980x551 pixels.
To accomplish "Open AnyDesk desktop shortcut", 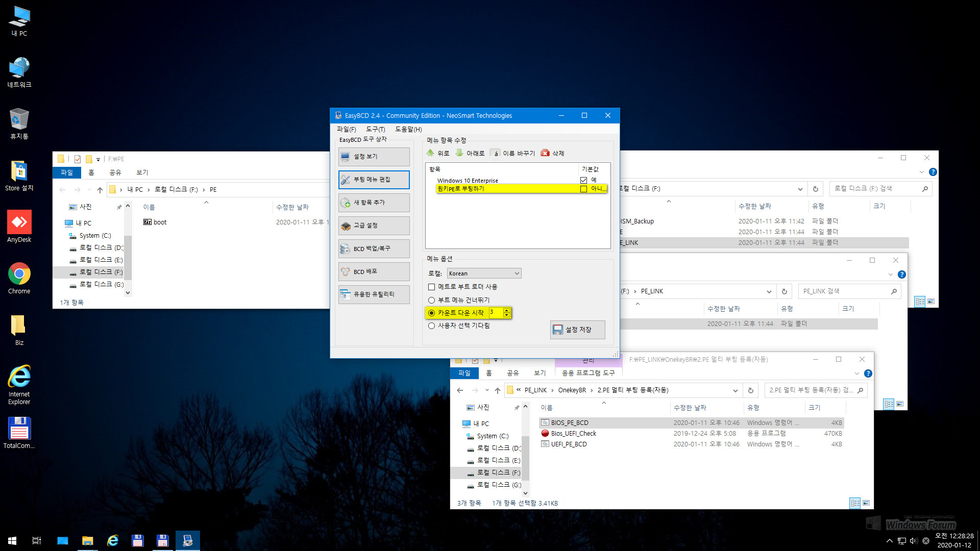I will tap(19, 227).
